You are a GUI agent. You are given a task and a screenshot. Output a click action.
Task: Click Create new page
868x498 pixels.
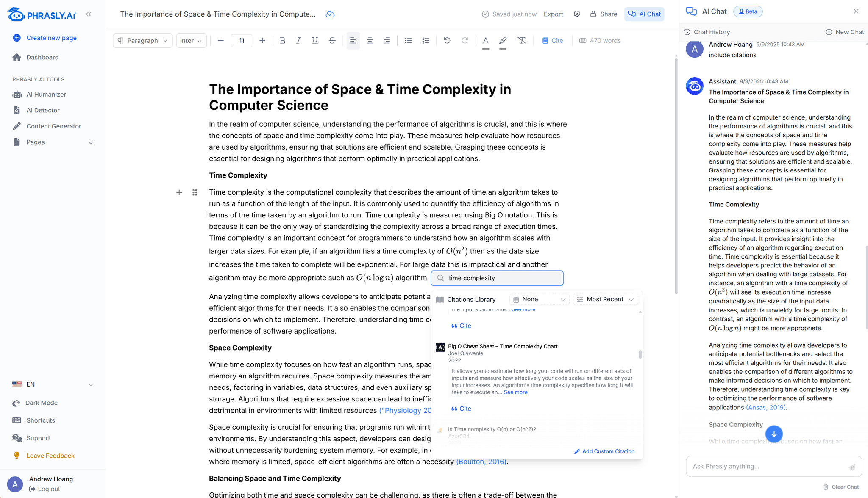pyautogui.click(x=45, y=38)
